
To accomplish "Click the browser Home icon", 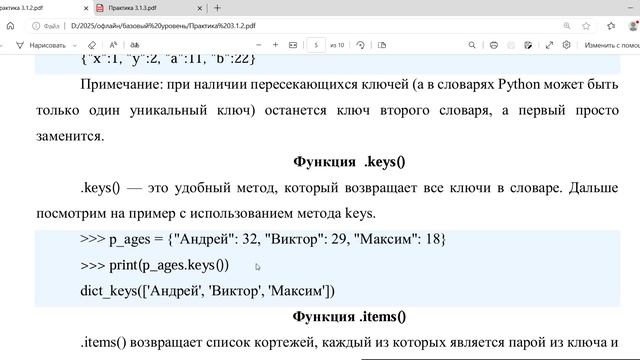I will click(x=11, y=26).
